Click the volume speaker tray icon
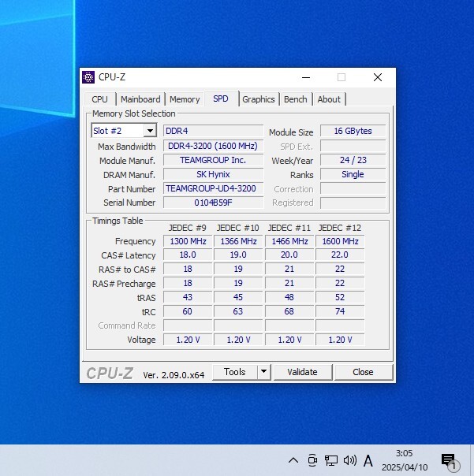Screen dimensions: 474x476 [349, 460]
